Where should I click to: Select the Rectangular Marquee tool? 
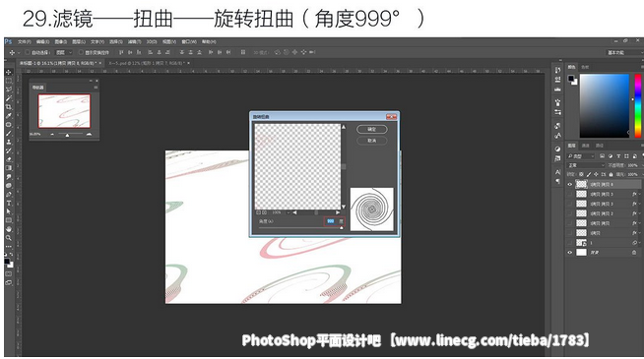click(x=9, y=81)
